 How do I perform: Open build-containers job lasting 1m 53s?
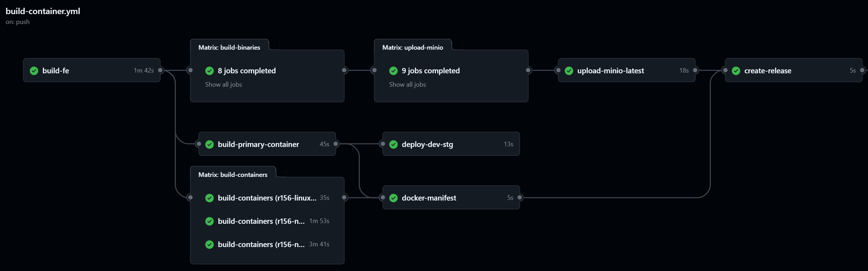(261, 221)
